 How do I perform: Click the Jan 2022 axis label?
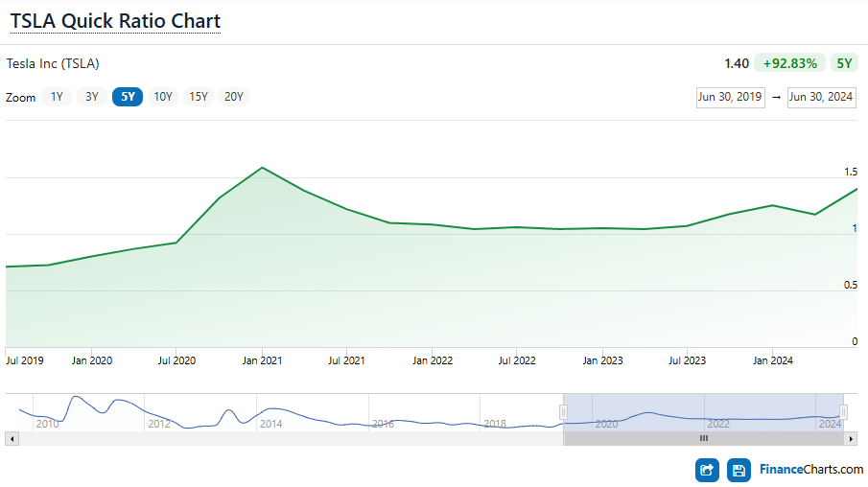pos(433,360)
